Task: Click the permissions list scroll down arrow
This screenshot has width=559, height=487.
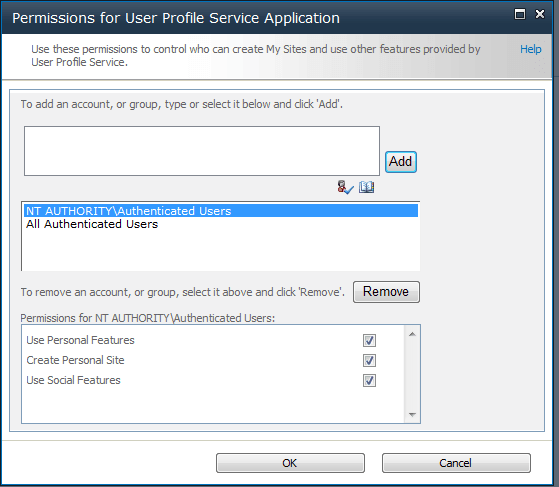Action: coord(412,414)
